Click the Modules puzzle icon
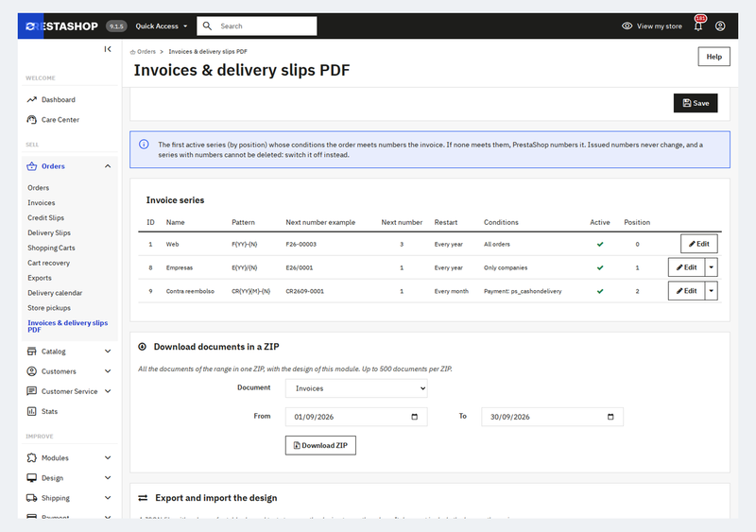This screenshot has width=756, height=532. pos(32,457)
